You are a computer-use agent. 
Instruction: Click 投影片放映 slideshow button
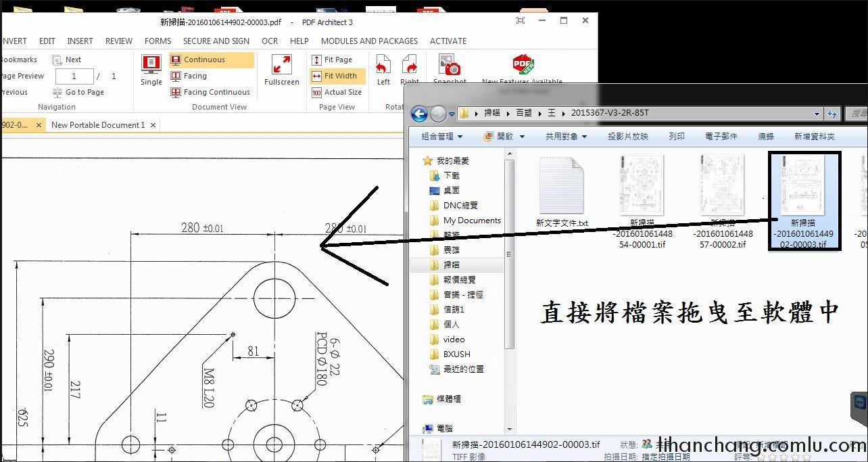pyautogui.click(x=627, y=136)
